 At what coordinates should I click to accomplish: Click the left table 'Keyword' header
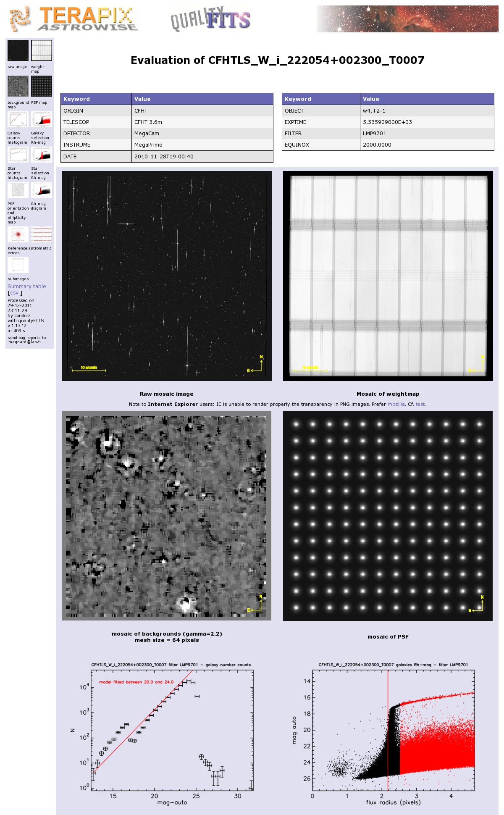tap(96, 99)
